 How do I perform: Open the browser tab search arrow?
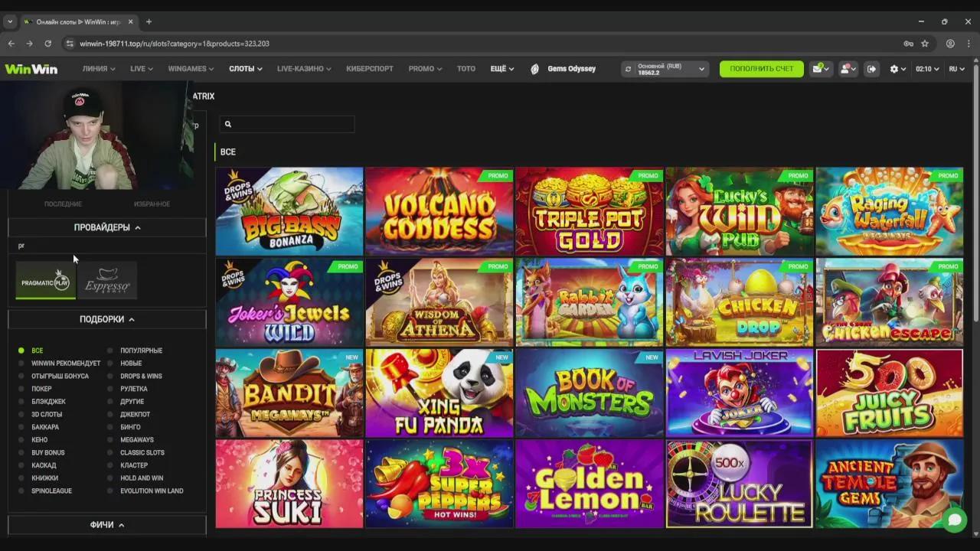[x=10, y=21]
